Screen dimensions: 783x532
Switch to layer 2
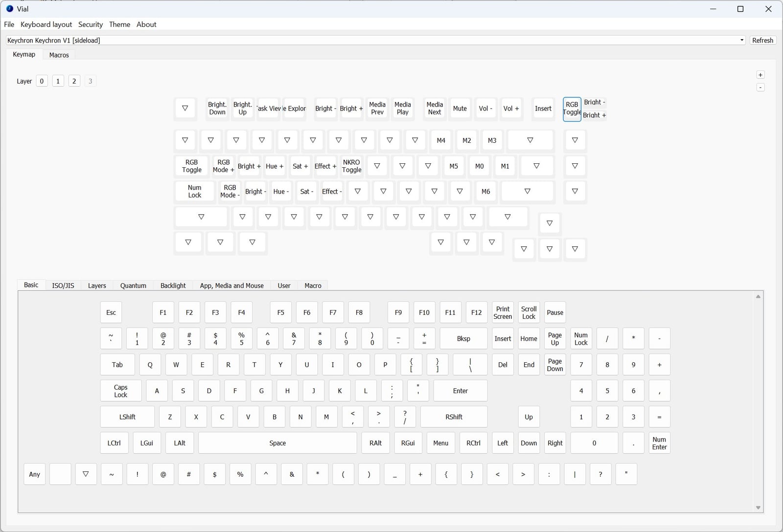click(x=74, y=81)
